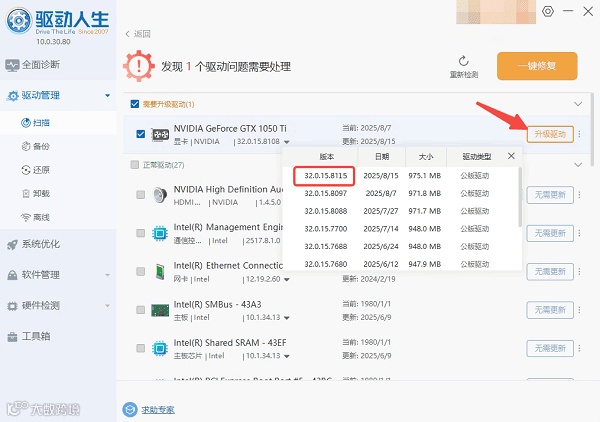Check the Intel SMBus - 43A3 checkbox
The height and width of the screenshot is (422, 600).
coord(140,310)
